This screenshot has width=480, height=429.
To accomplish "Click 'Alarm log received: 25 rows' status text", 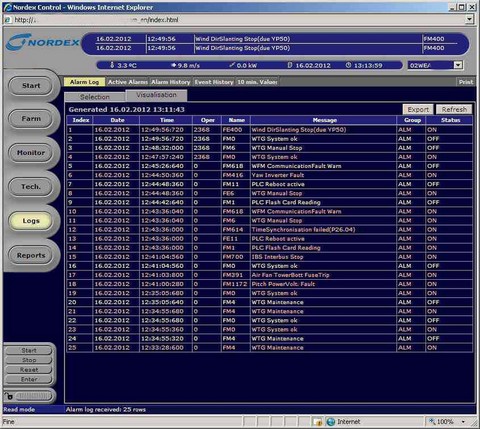I will 106,410.
